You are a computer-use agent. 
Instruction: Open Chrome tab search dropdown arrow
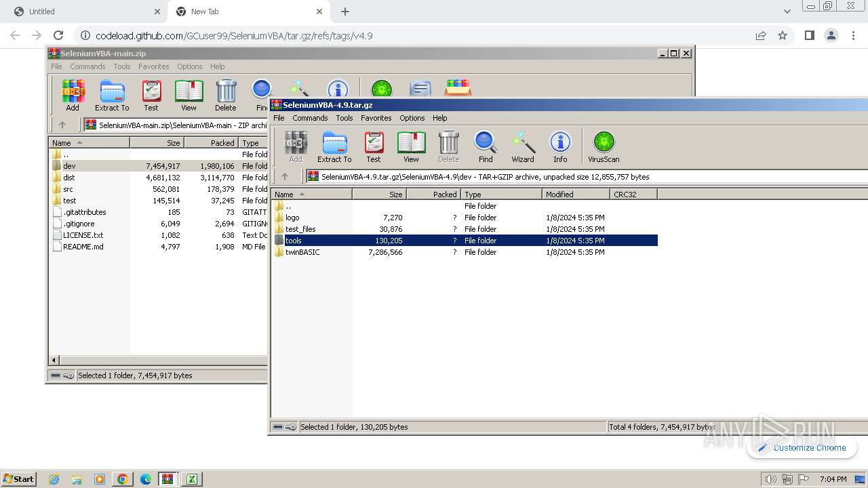tap(787, 12)
